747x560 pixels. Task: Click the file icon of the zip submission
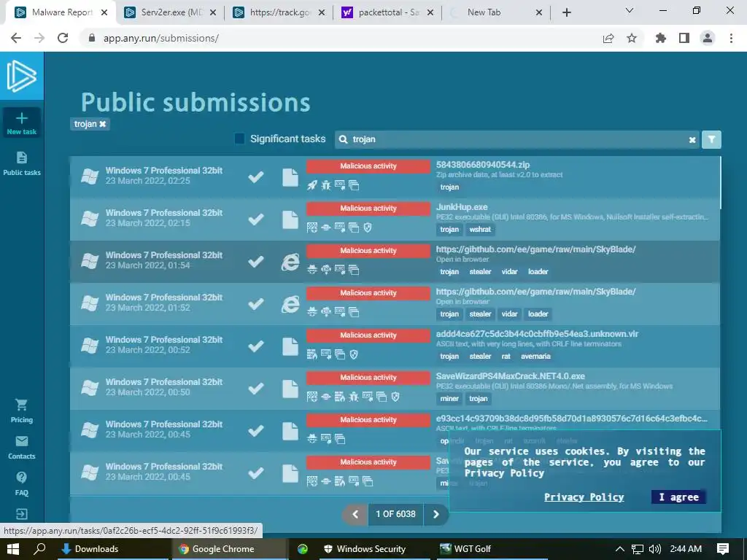pos(290,177)
